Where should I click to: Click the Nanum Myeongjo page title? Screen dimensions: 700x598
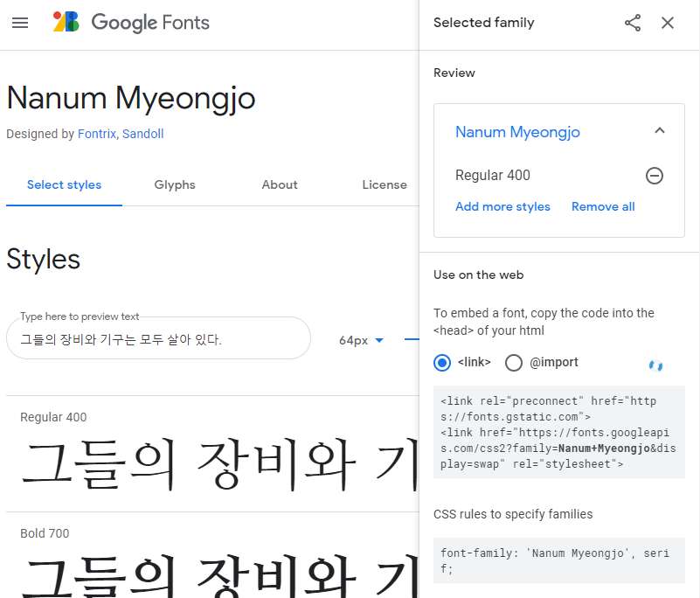click(131, 99)
